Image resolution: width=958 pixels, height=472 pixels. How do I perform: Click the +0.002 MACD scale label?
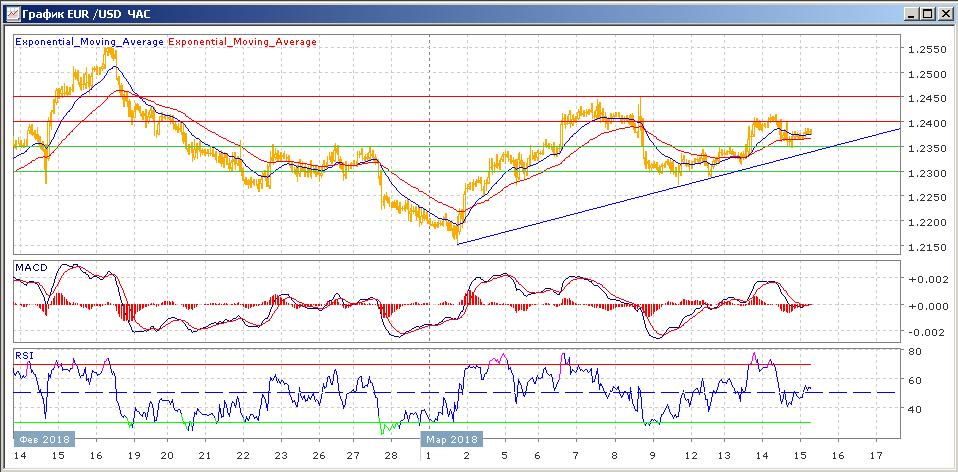click(x=924, y=281)
